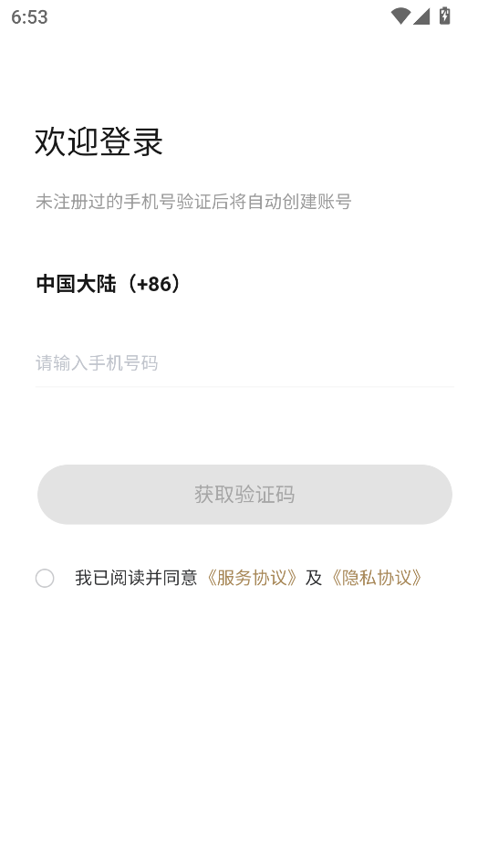Click the opening 《 of 服务协议
Viewport: 488px width, 868px height.
(x=209, y=578)
